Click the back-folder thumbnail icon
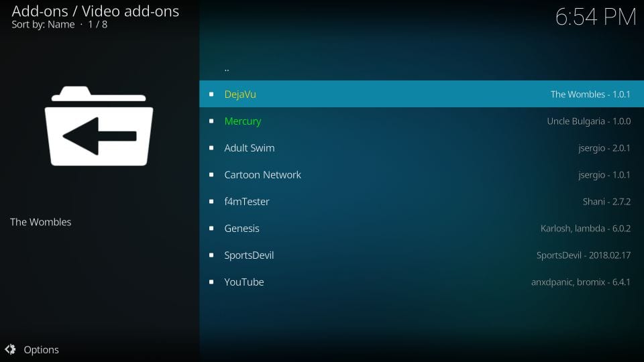 point(99,126)
